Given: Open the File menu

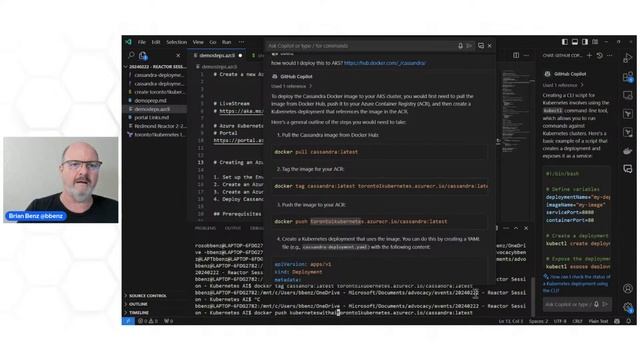Looking at the screenshot, I should pyautogui.click(x=142, y=42).
